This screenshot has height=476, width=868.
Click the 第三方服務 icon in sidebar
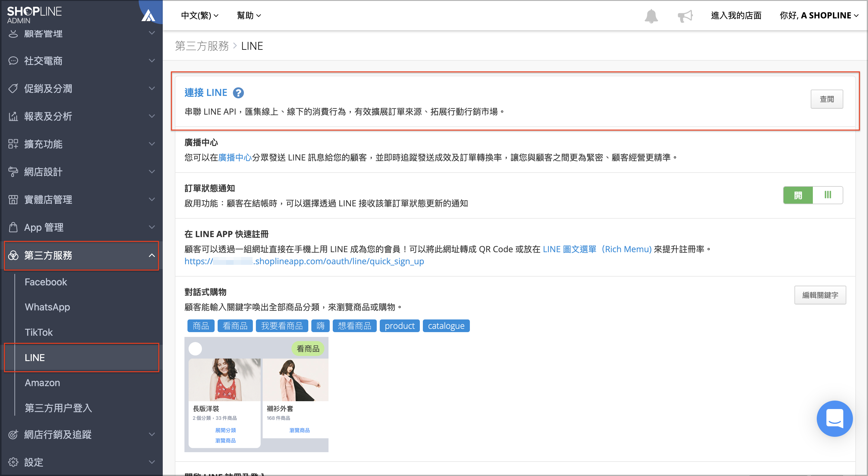(13, 255)
